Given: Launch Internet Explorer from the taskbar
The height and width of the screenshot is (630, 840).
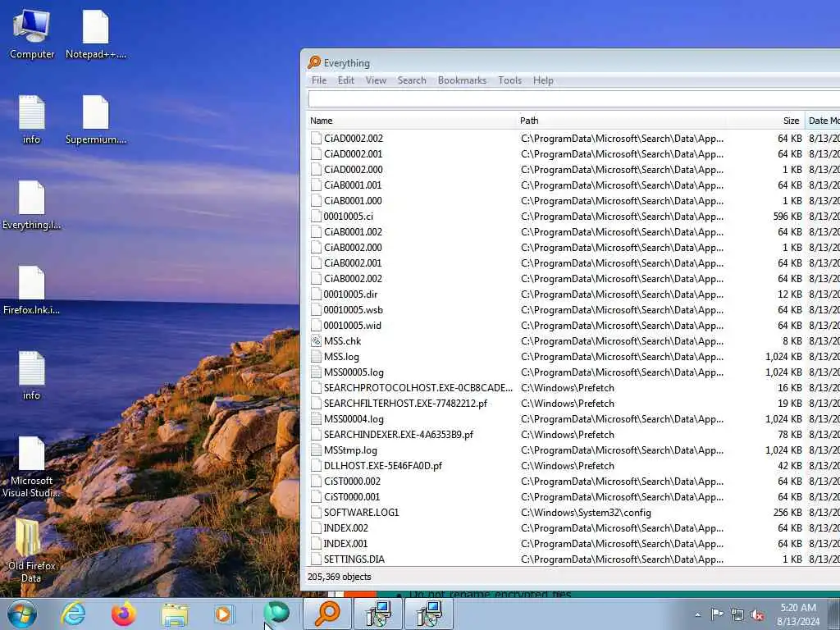Looking at the screenshot, I should pyautogui.click(x=73, y=614).
